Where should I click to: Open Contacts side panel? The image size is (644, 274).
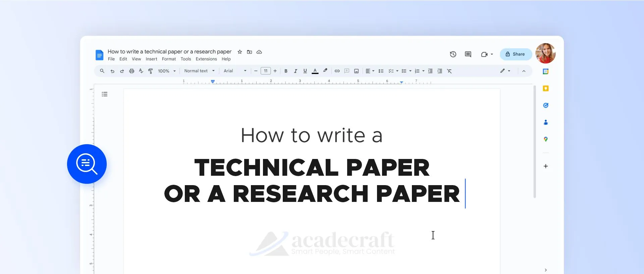546,122
